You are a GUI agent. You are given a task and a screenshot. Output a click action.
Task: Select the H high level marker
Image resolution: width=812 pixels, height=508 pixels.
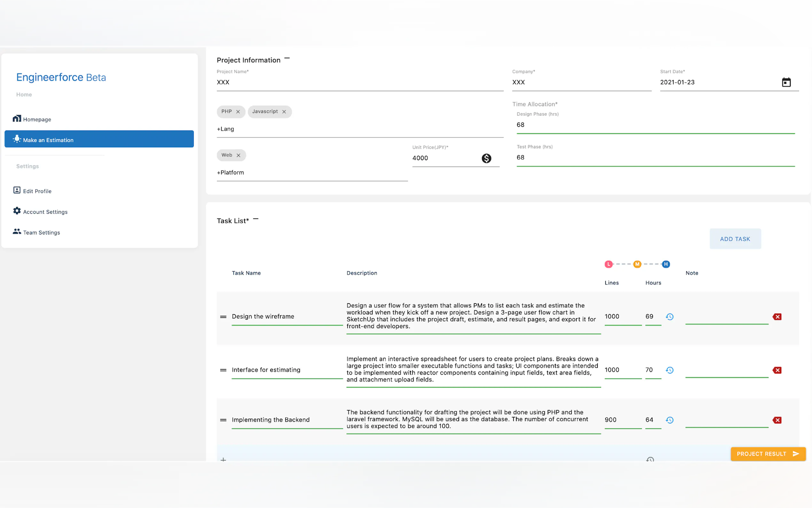point(666,264)
